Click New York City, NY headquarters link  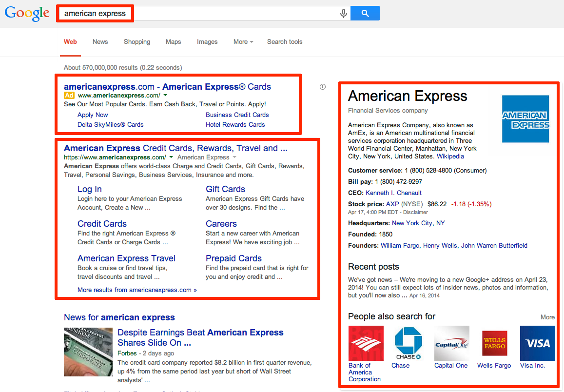pos(418,223)
